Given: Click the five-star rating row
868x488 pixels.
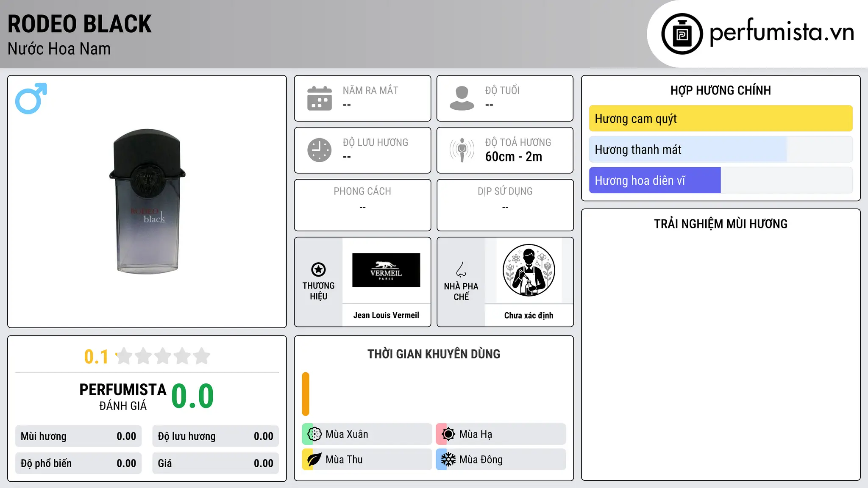Looking at the screenshot, I should tap(163, 356).
